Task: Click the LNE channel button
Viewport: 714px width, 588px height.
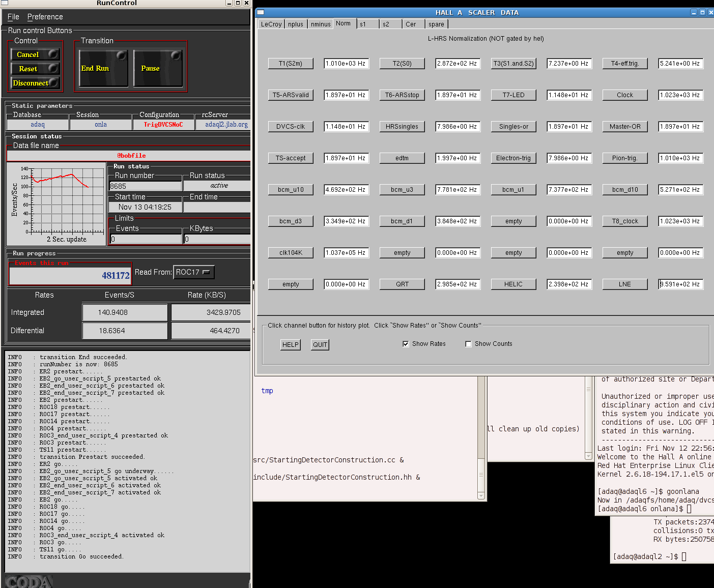Action: point(625,284)
